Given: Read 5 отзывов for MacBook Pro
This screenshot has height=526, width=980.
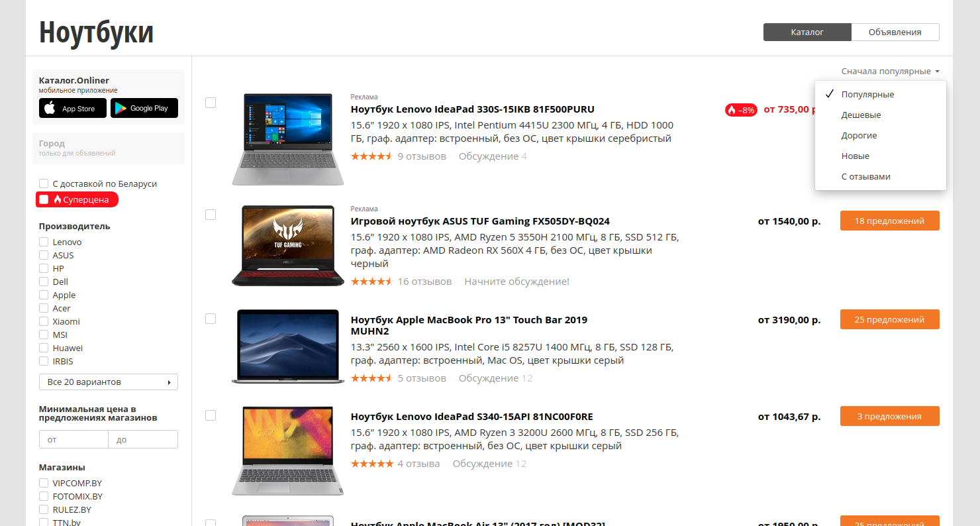Looking at the screenshot, I should point(422,378).
